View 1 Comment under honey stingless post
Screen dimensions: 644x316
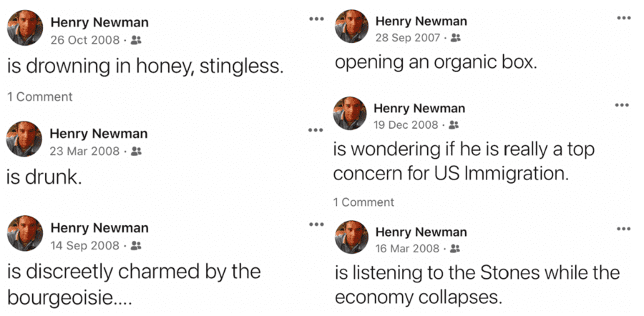39,97
